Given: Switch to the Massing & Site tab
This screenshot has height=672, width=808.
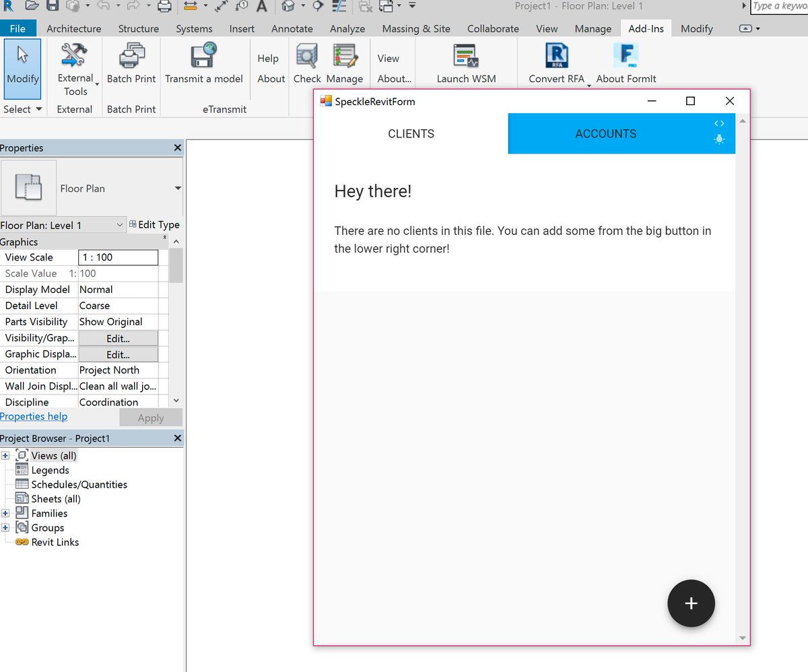Looking at the screenshot, I should point(416,29).
